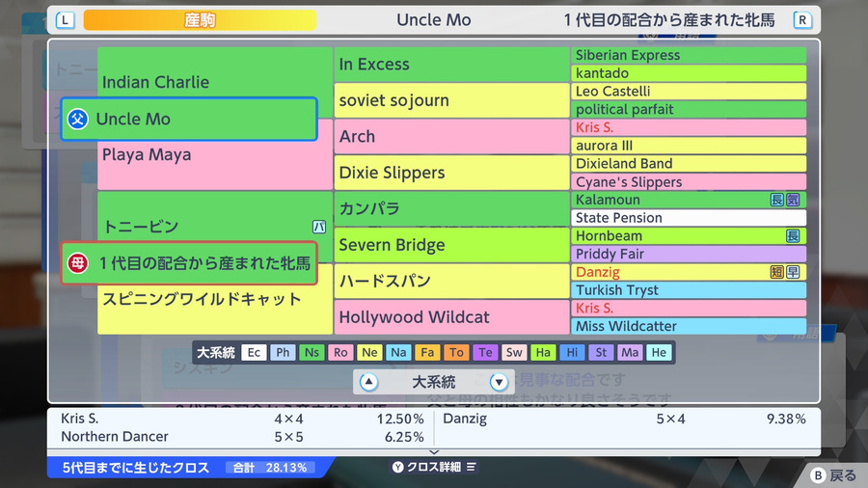Screen dimensions: 868x488
Task: Select カンパラ pedigree cell
Action: click(x=451, y=208)
